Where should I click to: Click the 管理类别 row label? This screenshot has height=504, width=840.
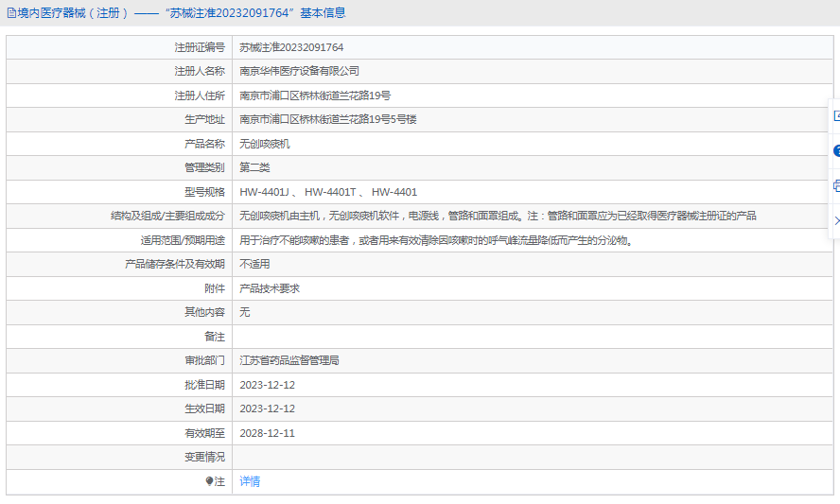tap(204, 167)
